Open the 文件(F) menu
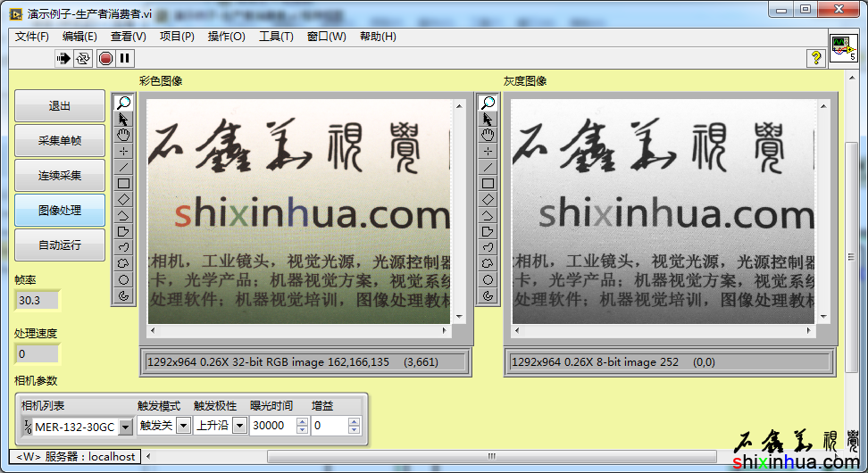This screenshot has width=868, height=473. coord(32,37)
